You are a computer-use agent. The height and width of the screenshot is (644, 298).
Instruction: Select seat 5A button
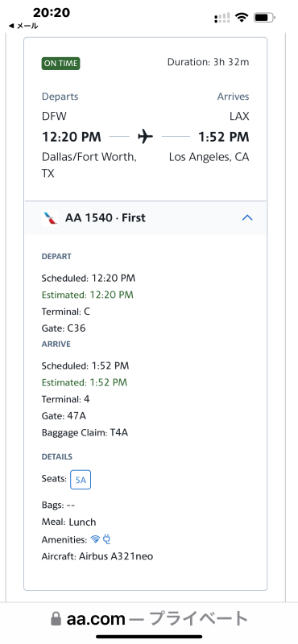coord(81,480)
